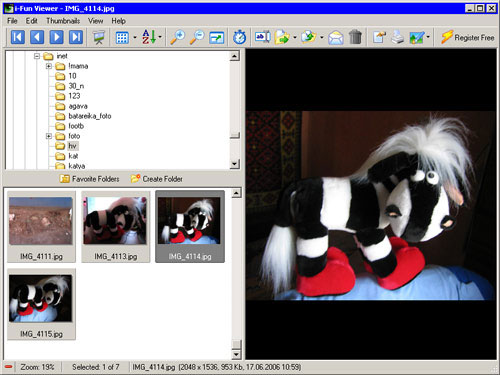Click the plush toy image preview
This screenshot has height=375, width=500.
pyautogui.click(x=371, y=206)
